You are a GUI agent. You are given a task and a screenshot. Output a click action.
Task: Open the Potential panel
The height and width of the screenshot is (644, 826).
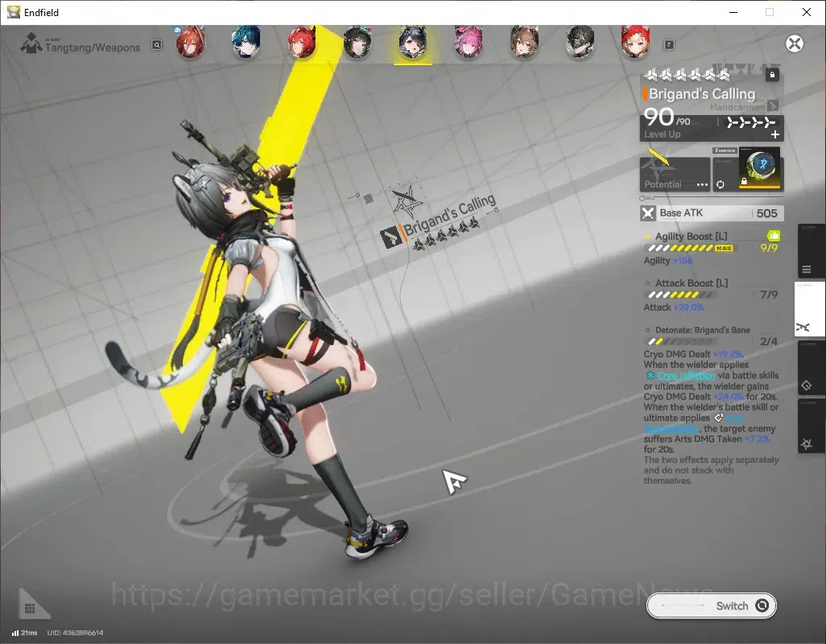[x=675, y=175]
